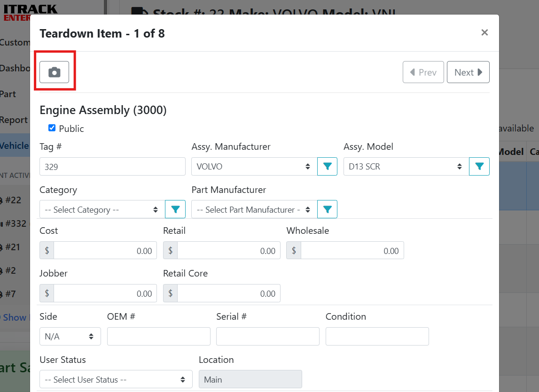Open the Assy. Model D13 SCR dropdown
Viewport: 539px width, 392px height.
[x=406, y=166]
